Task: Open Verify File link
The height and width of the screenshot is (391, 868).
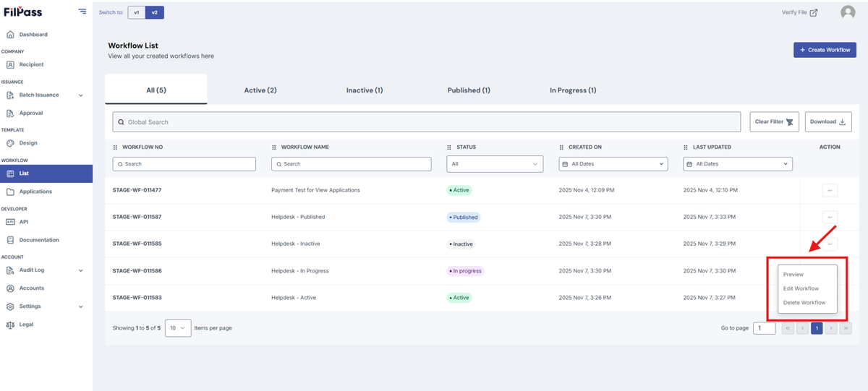Action: click(799, 12)
